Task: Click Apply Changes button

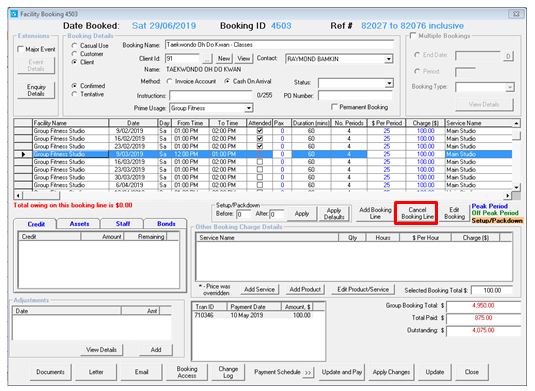Action: tap(391, 372)
